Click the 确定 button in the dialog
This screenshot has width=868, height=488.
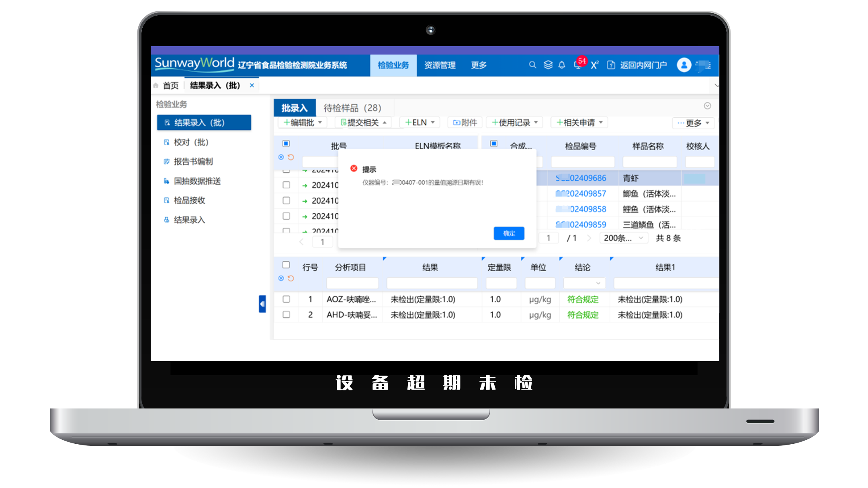pos(509,233)
